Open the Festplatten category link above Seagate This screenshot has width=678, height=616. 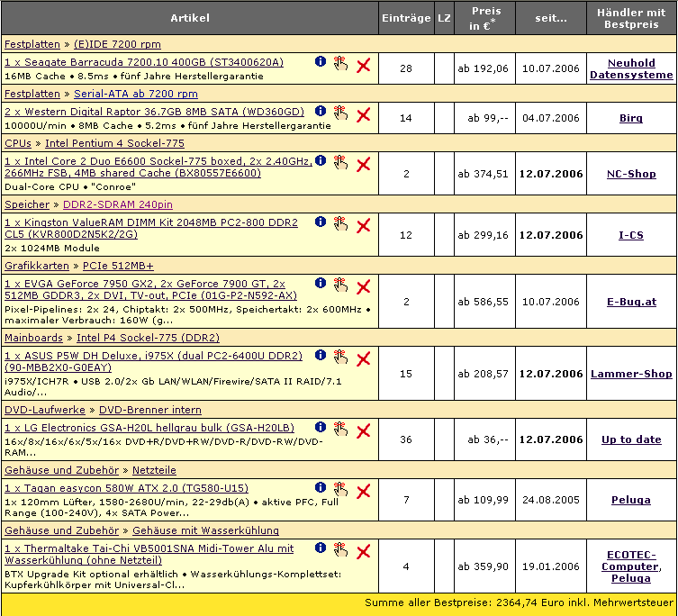(x=32, y=44)
